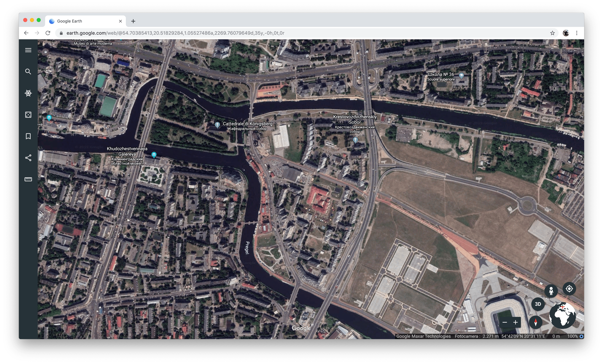Open the Google Earth hamburger menu

click(x=28, y=50)
